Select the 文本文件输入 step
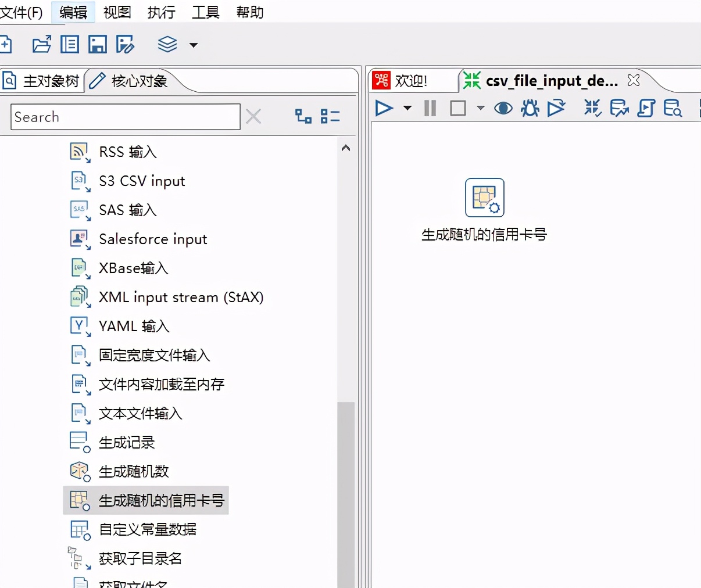 pos(141,413)
